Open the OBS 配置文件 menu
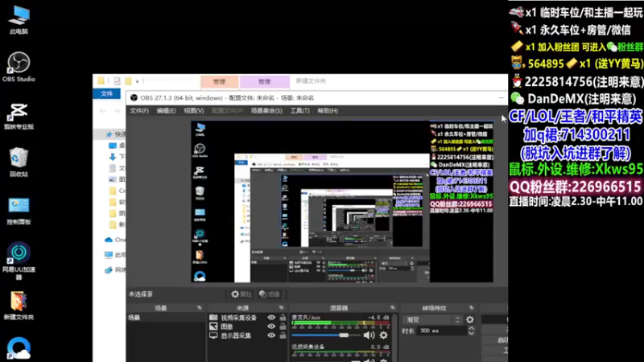 227,111
